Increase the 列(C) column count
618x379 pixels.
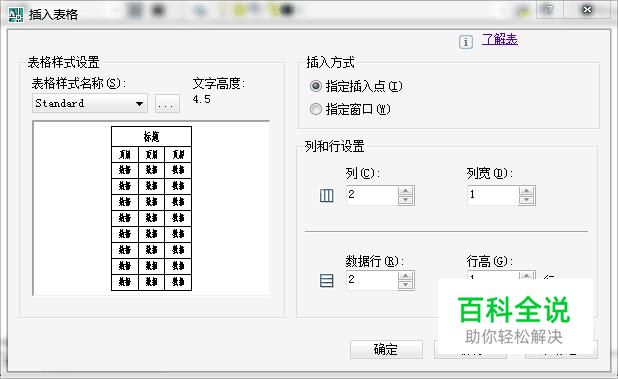406,191
